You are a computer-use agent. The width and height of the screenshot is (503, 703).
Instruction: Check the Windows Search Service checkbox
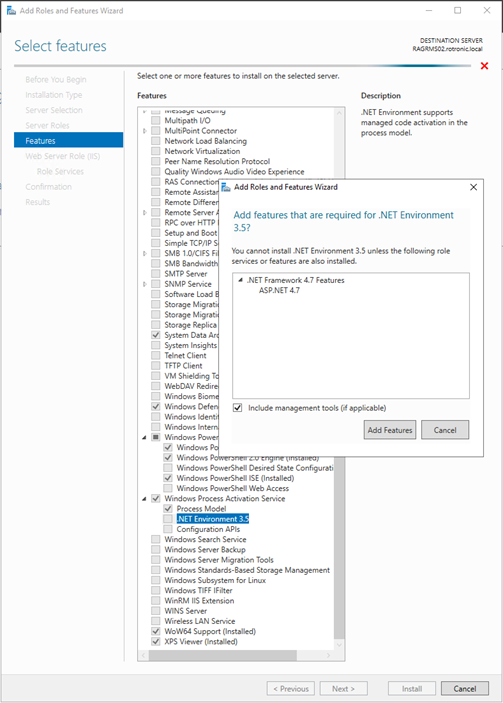[156, 539]
